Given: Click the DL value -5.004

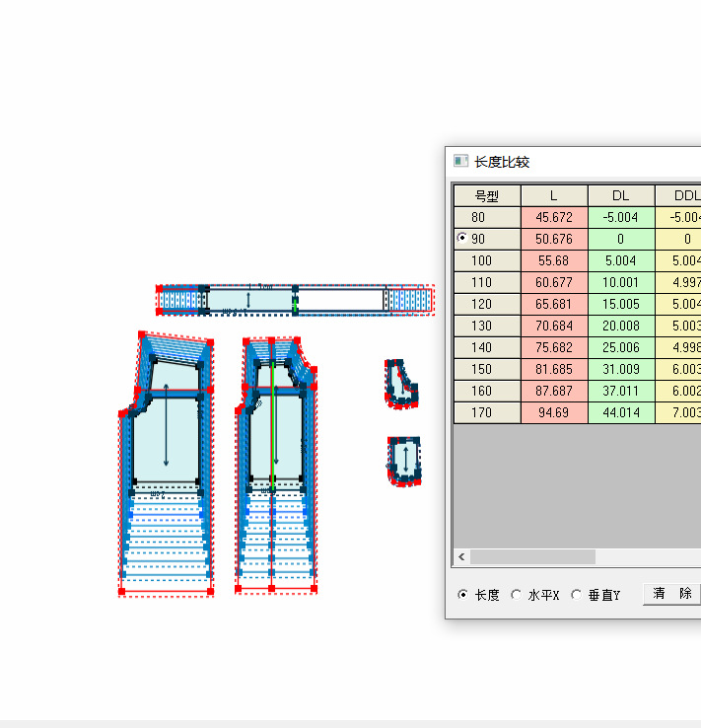Looking at the screenshot, I should pos(621,217).
